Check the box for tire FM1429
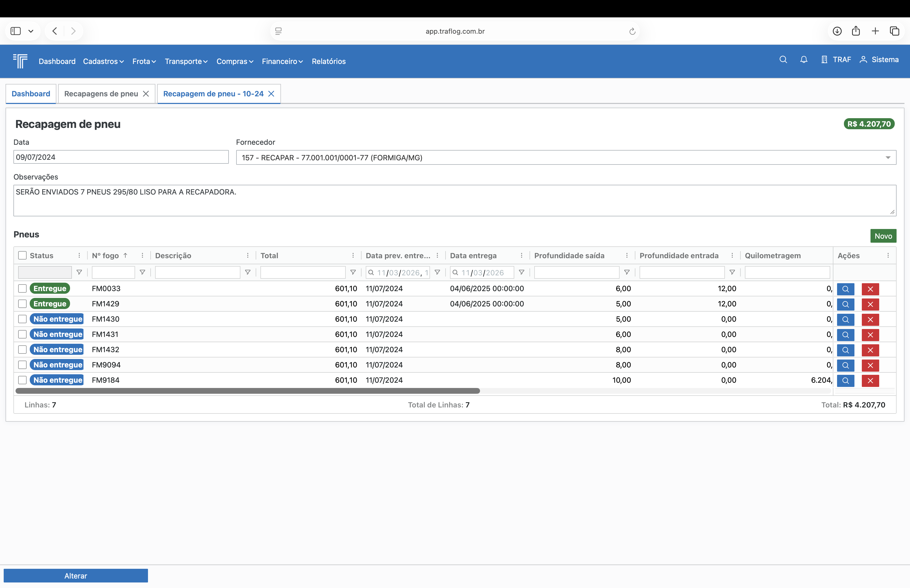910x588 pixels. coord(23,304)
